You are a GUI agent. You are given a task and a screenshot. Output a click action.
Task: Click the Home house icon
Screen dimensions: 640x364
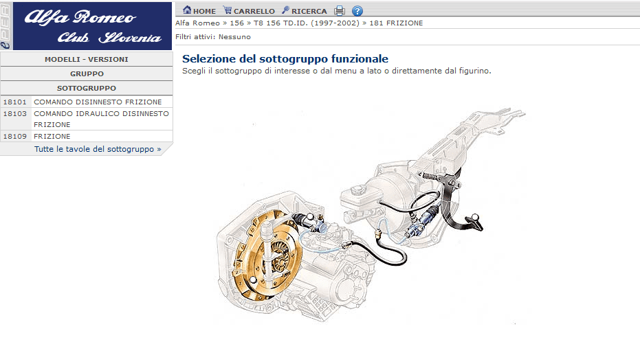click(x=187, y=10)
